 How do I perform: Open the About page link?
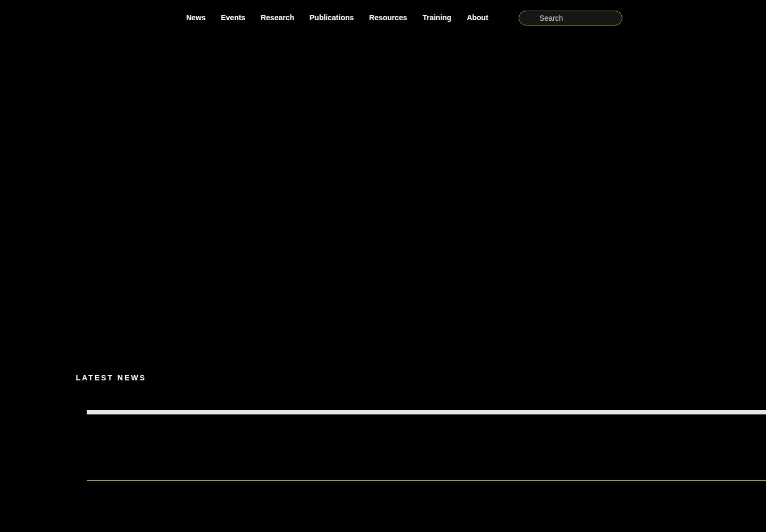(477, 18)
